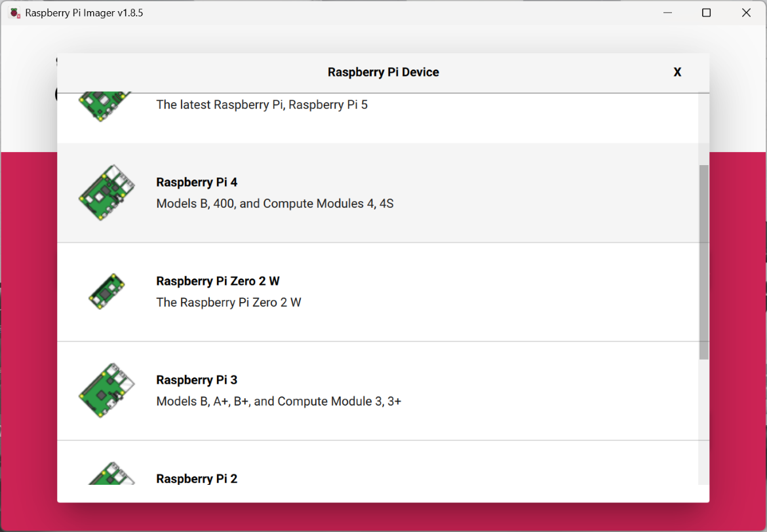Select the Raspberry Pi Zero 2 W title
The image size is (767, 532).
(218, 281)
